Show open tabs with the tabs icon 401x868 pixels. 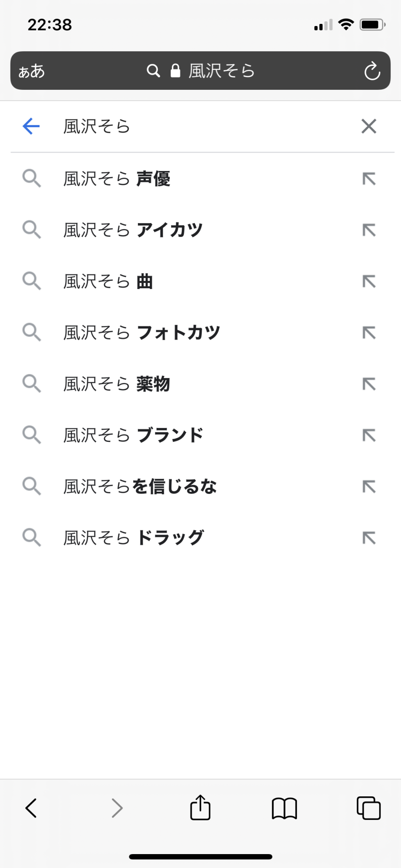coord(368,808)
